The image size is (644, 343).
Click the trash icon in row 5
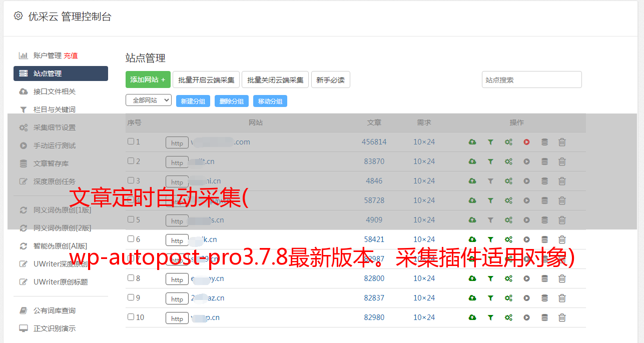click(x=562, y=220)
